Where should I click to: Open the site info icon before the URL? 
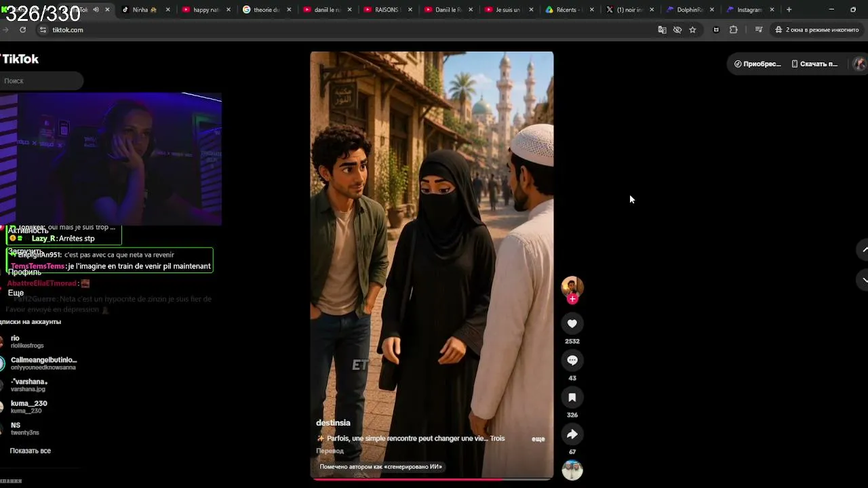coord(43,30)
